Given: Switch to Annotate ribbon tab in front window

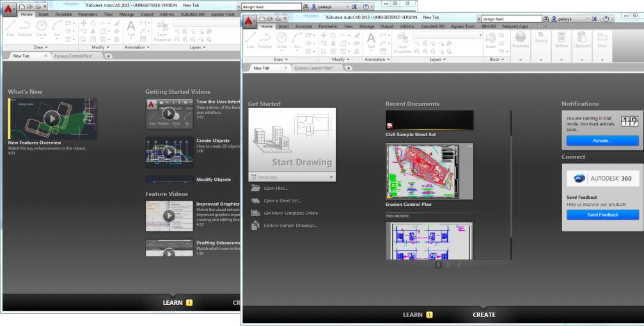Looking at the screenshot, I should (x=304, y=26).
